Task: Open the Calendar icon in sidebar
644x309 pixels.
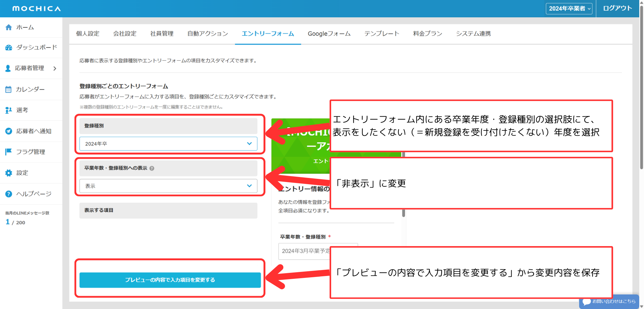Action: pyautogui.click(x=8, y=90)
